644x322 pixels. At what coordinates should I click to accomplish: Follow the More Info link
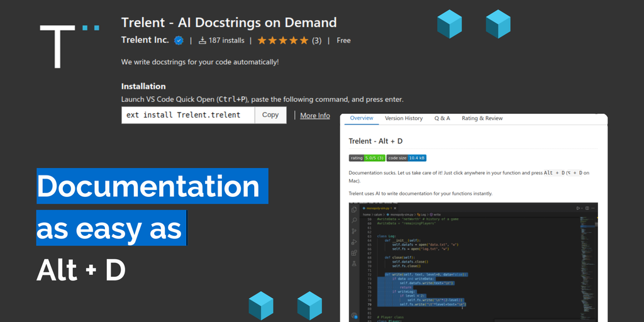(314, 116)
